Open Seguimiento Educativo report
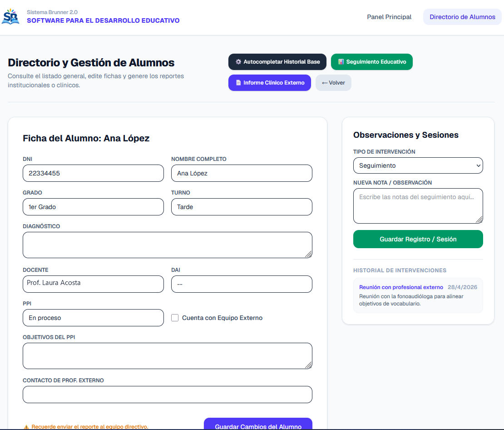The height and width of the screenshot is (430, 504). point(372,62)
